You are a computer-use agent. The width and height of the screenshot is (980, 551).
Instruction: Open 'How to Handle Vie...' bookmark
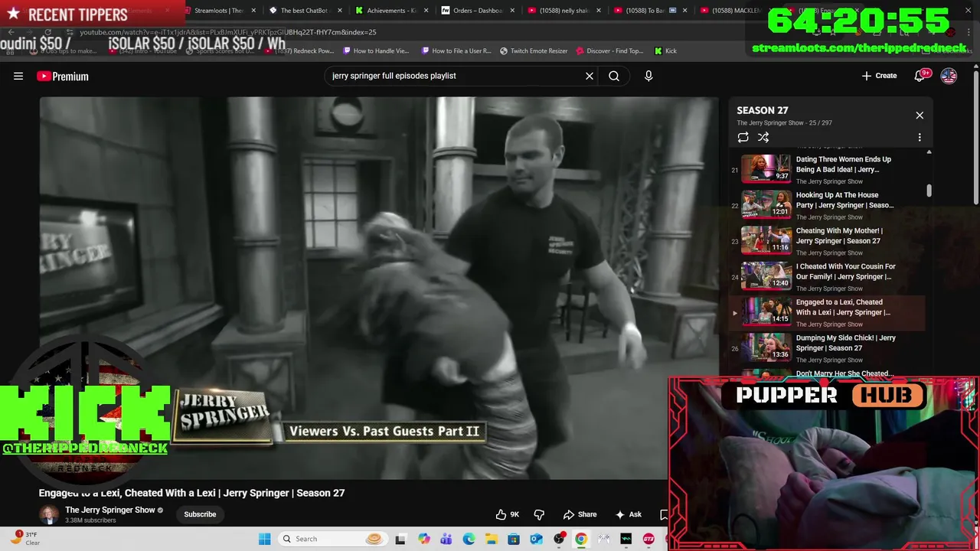376,51
